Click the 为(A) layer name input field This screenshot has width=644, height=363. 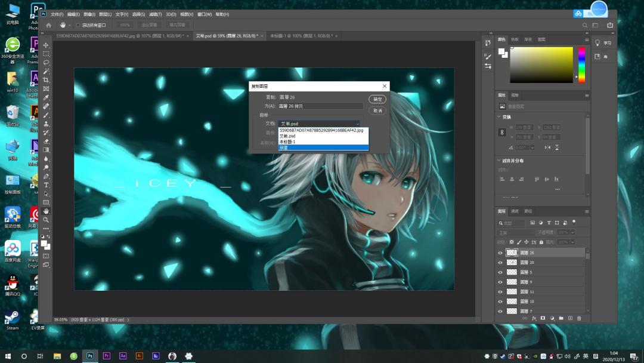tap(320, 106)
